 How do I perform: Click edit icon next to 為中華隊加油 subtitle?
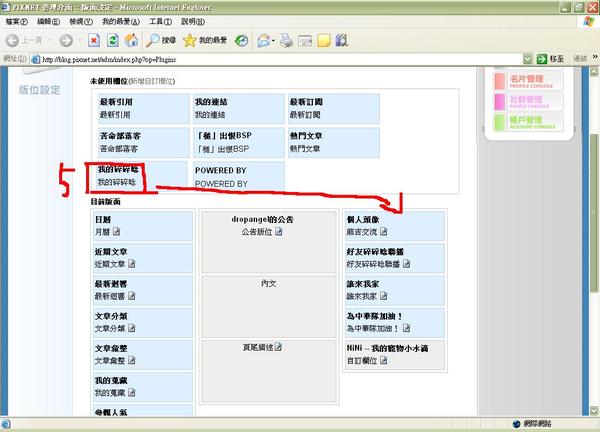coord(406,328)
